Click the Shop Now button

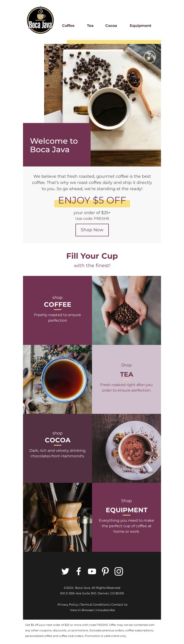click(92, 230)
